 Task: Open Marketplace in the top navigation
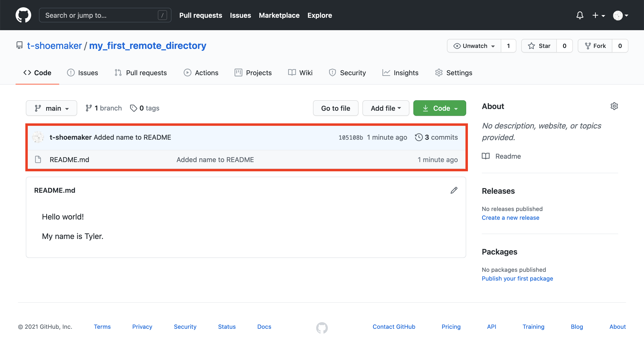click(x=279, y=15)
